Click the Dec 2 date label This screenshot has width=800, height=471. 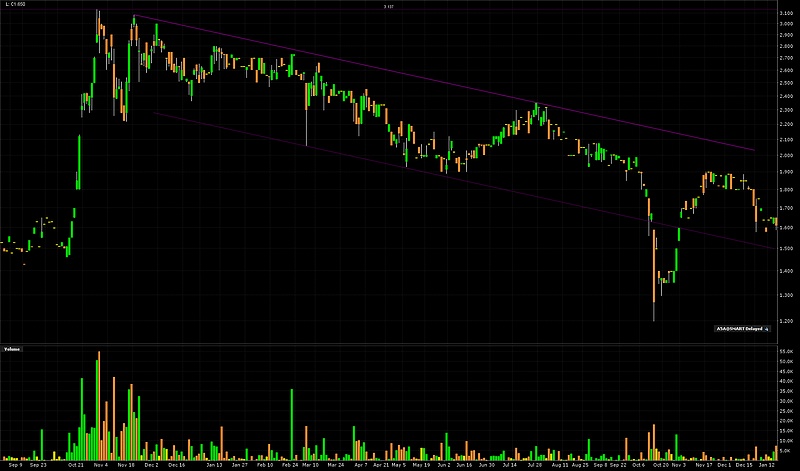click(152, 465)
